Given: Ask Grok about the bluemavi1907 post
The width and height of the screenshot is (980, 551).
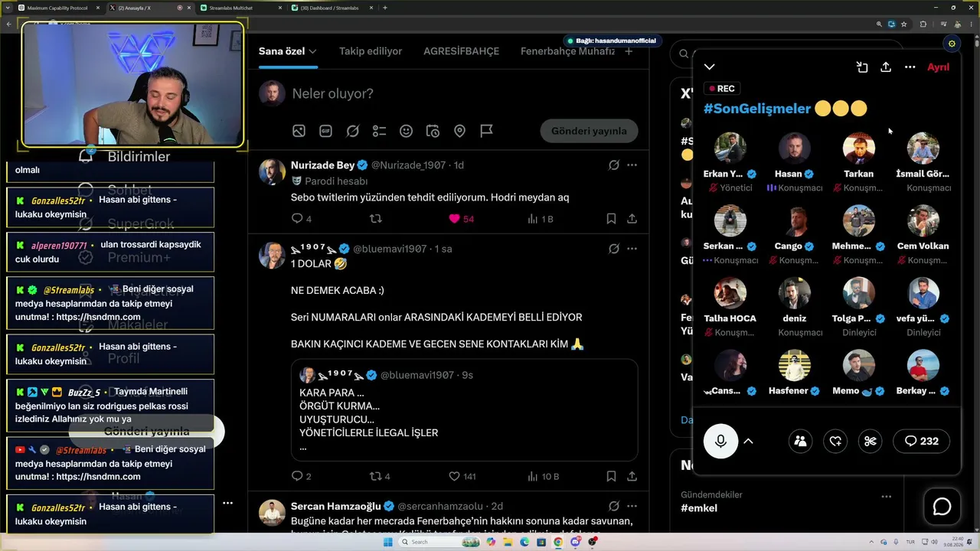Looking at the screenshot, I should point(614,249).
